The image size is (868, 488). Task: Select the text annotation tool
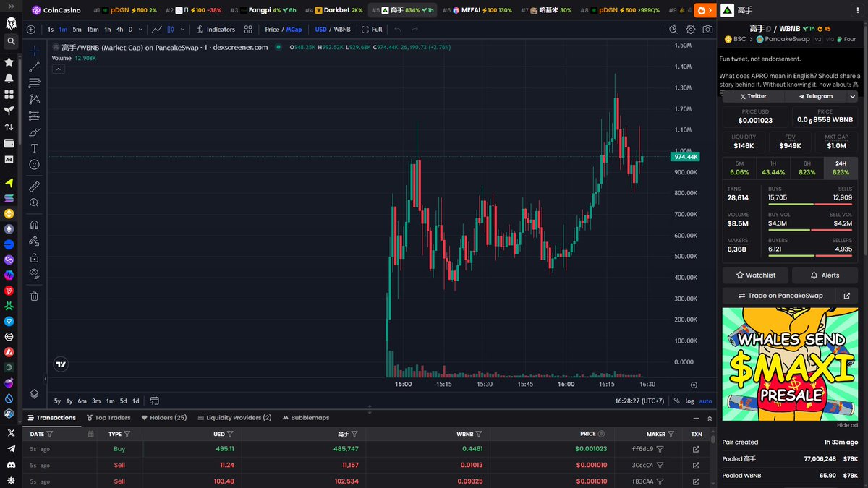tap(34, 148)
